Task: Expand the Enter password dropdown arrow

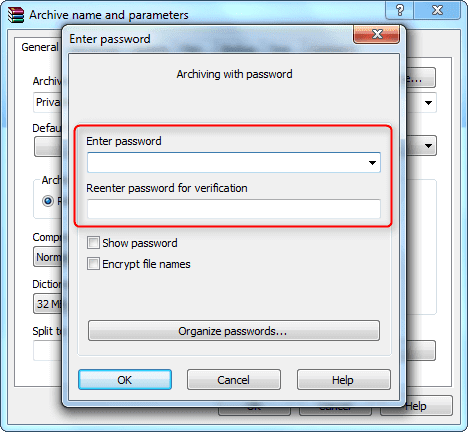Action: pyautogui.click(x=372, y=163)
